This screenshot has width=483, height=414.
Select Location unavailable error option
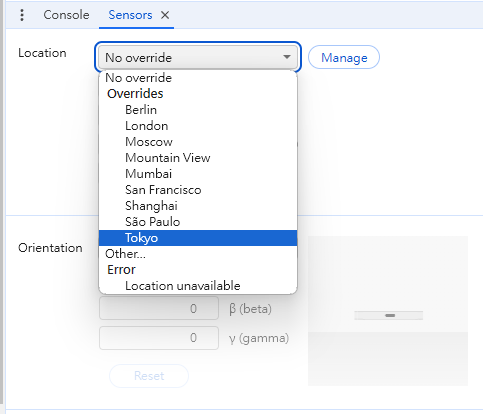[x=198, y=286]
